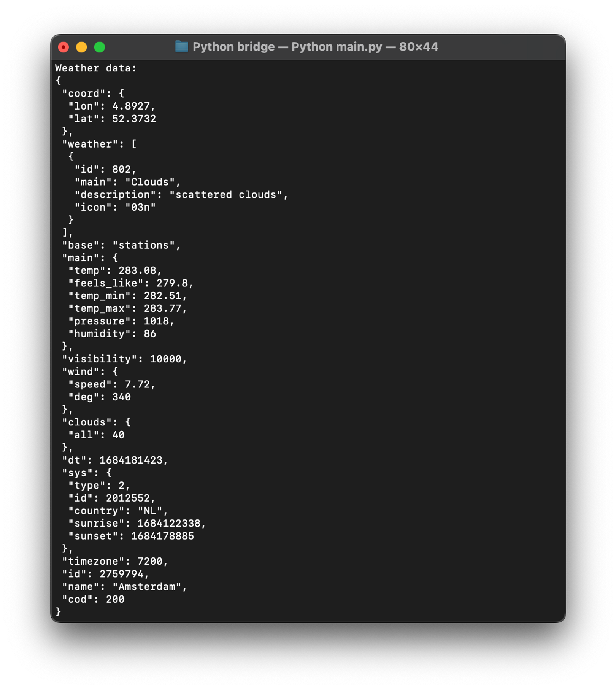Click the icon code "03n" value

pos(140,207)
